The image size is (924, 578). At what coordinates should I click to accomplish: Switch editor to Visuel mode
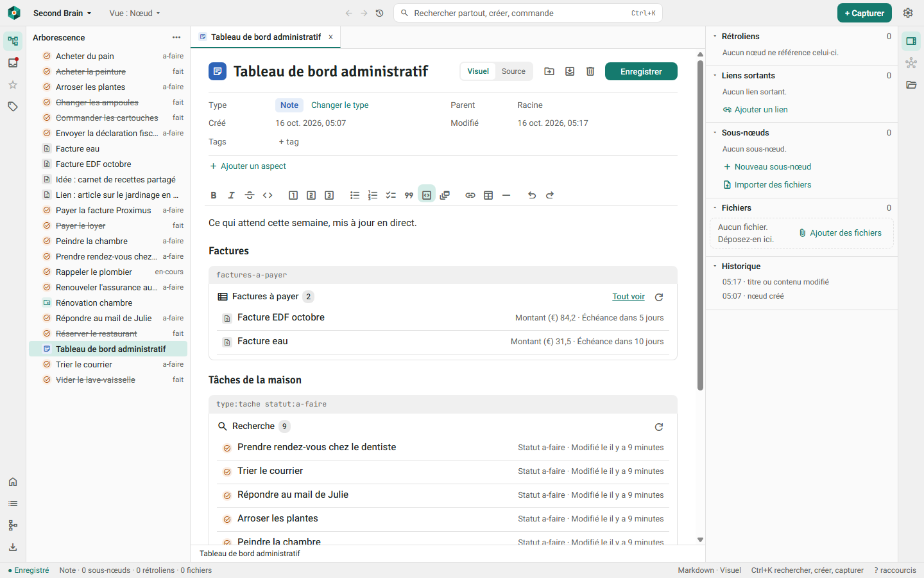coord(478,71)
